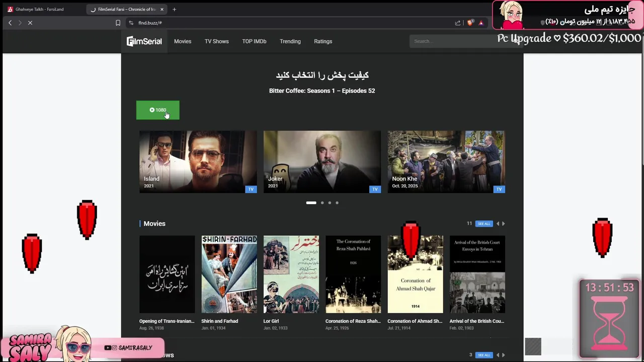Open site settings icon beside the URL
644x362 pixels.
click(x=131, y=23)
